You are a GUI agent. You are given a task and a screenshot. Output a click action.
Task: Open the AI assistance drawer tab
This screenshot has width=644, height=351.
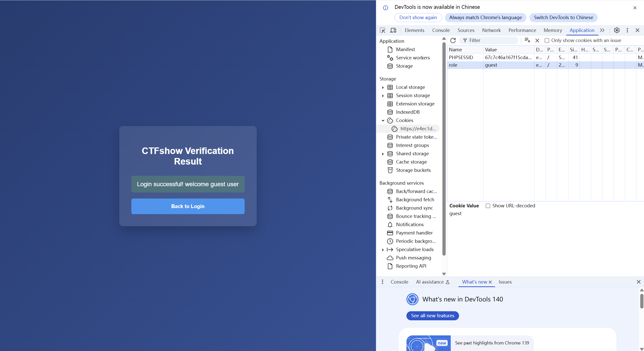click(x=433, y=282)
